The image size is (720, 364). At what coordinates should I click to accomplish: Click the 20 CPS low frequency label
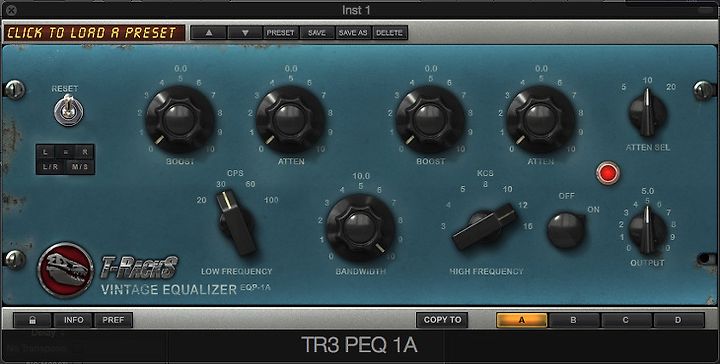(201, 200)
